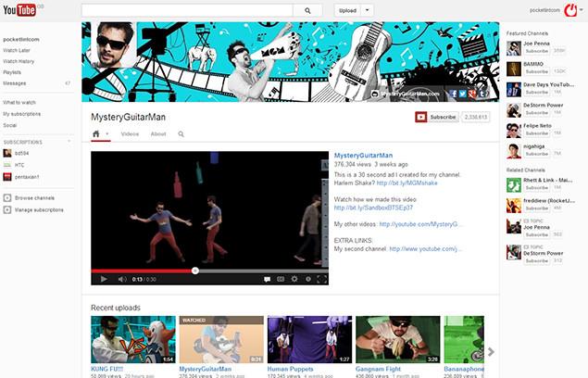588x378 pixels.
Task: Go to the channel Home tab icon
Action: point(95,134)
